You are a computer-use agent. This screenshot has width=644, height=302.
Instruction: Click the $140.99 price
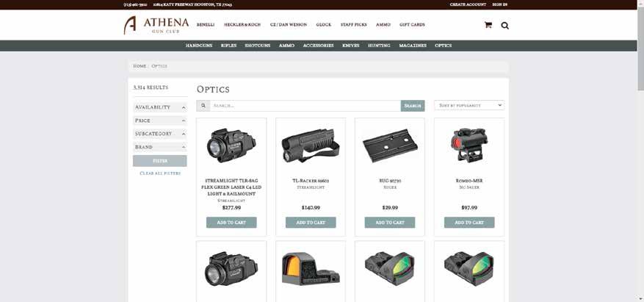[311, 208]
